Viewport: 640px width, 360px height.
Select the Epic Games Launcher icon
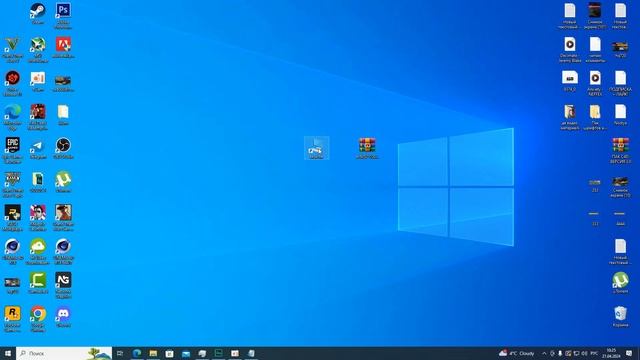pos(12,145)
